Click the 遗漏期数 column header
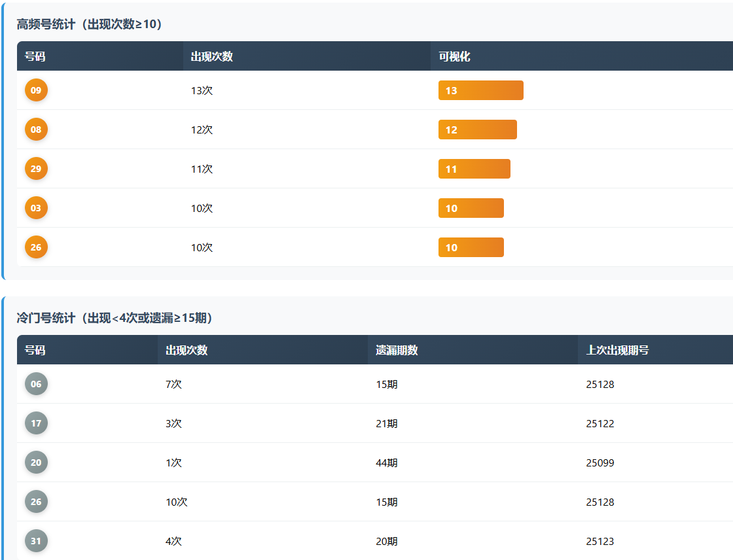The height and width of the screenshot is (560, 733). point(397,350)
